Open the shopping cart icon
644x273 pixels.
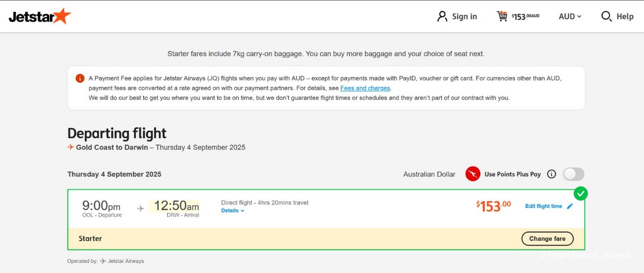[502, 16]
